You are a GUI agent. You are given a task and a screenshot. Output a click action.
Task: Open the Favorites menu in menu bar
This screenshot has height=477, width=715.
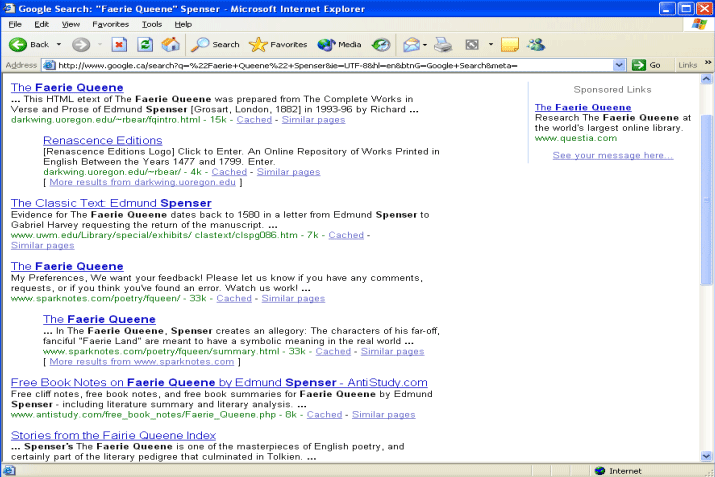point(110,24)
